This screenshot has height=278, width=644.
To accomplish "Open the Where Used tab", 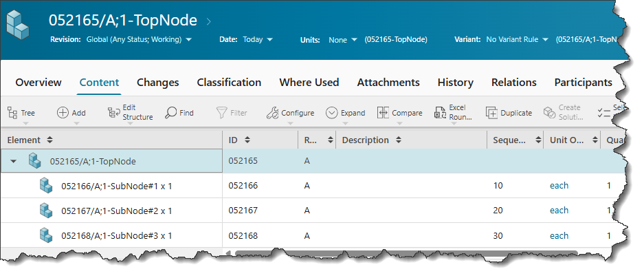I will point(309,83).
